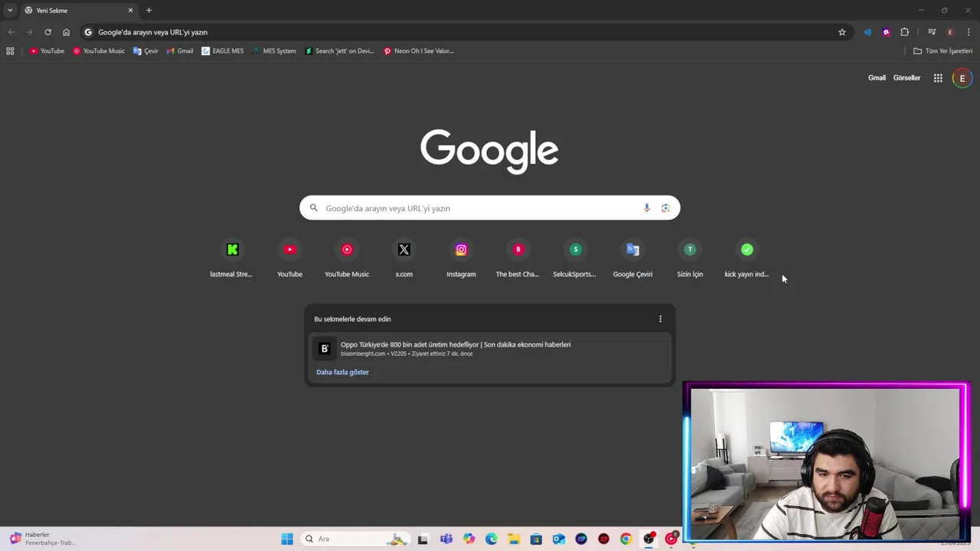Viewport: 980px width, 551px height.
Task: Open the 'Oppo Türkiye'de 800 bin adet' article
Action: (490, 349)
